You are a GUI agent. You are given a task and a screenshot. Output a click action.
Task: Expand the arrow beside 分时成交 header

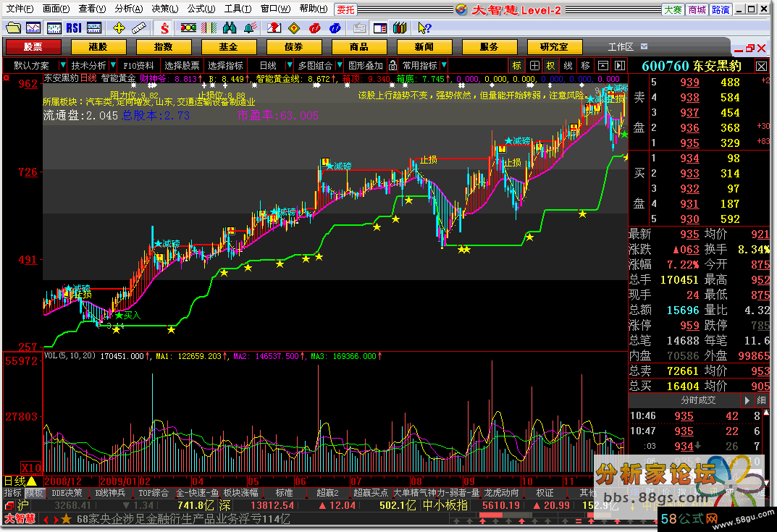coord(747,400)
